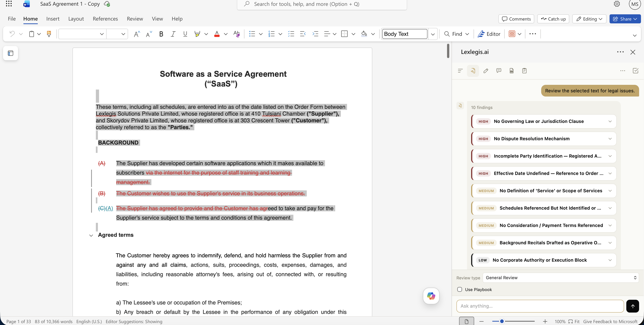
Task: Toggle bold formatting
Action: tap(161, 34)
